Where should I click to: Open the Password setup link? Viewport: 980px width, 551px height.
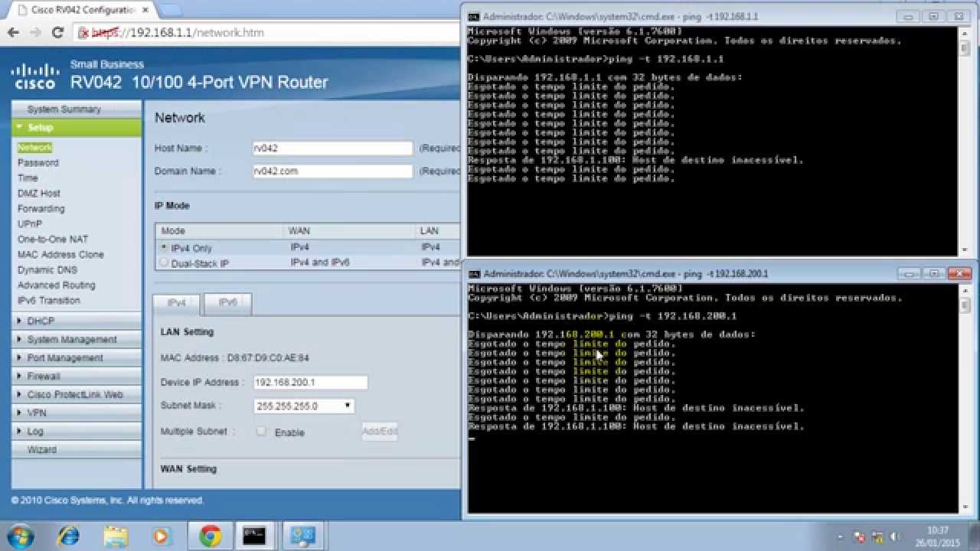[38, 163]
